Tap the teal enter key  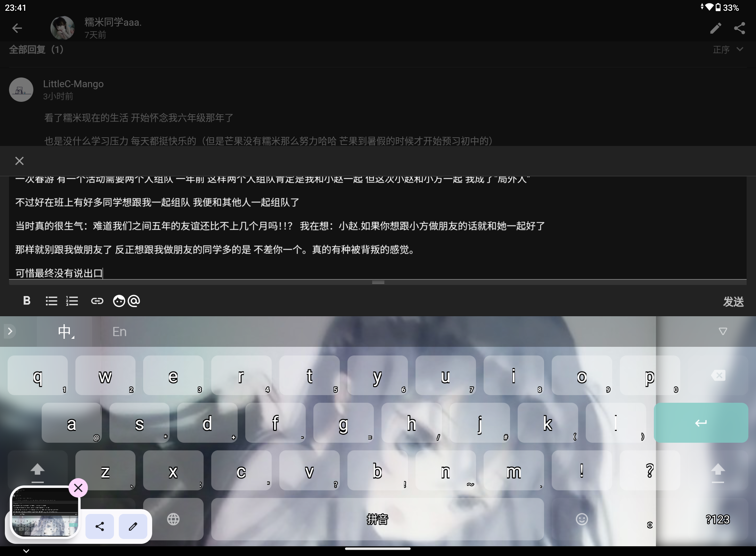click(701, 423)
